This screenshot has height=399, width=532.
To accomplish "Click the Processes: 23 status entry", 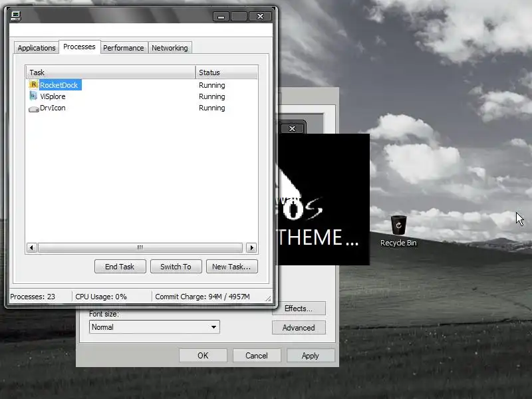I will tap(33, 297).
